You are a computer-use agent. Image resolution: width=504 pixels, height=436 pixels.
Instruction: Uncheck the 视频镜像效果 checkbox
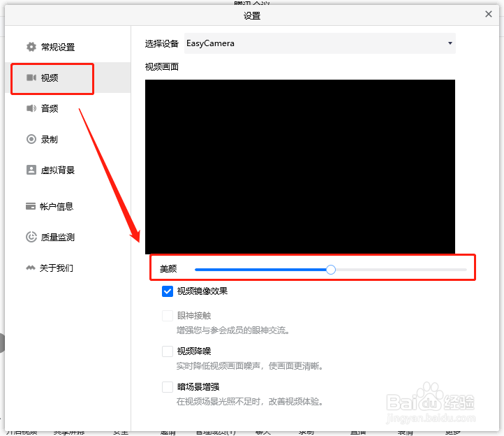pyautogui.click(x=168, y=291)
